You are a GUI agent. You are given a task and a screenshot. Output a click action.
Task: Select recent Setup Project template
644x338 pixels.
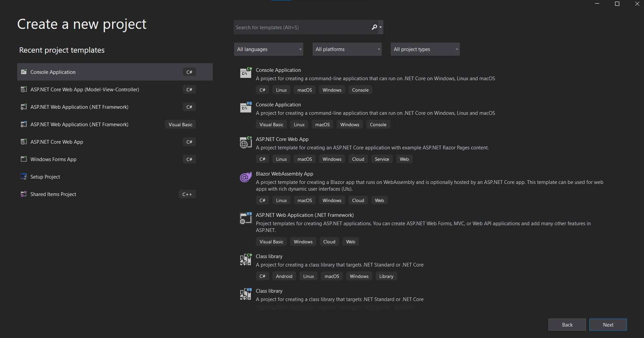(x=115, y=177)
